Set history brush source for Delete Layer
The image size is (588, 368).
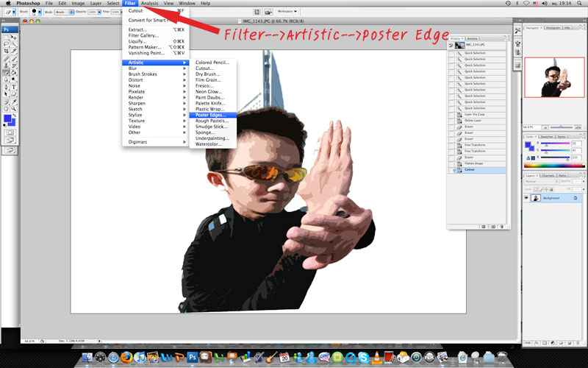tap(451, 121)
